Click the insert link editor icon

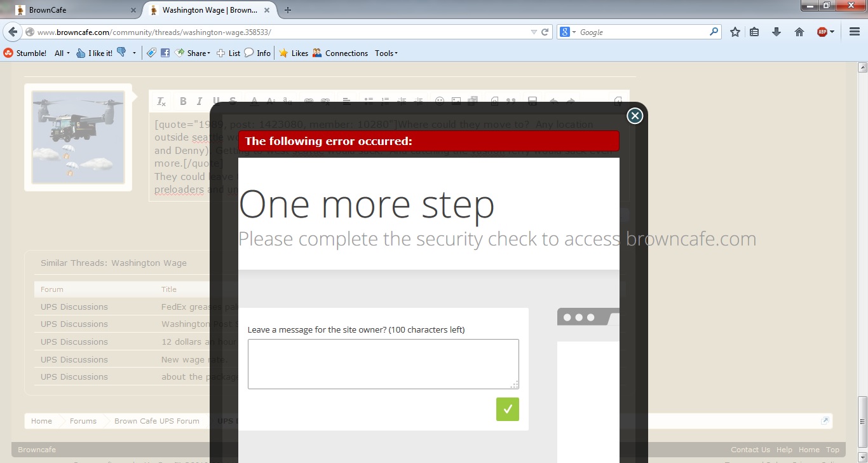(x=309, y=101)
